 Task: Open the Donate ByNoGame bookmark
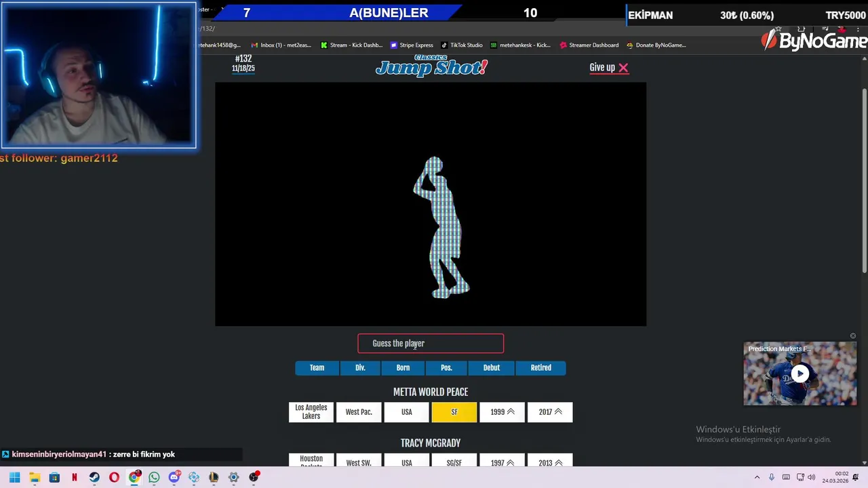tap(656, 45)
